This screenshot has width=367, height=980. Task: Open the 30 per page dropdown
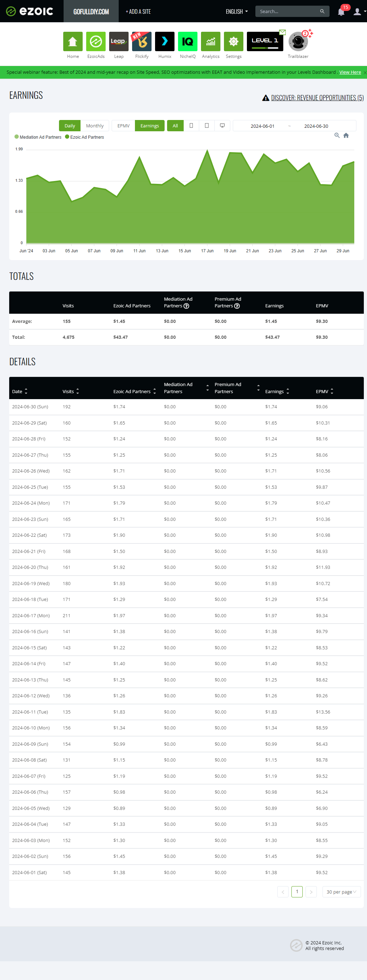(x=342, y=892)
